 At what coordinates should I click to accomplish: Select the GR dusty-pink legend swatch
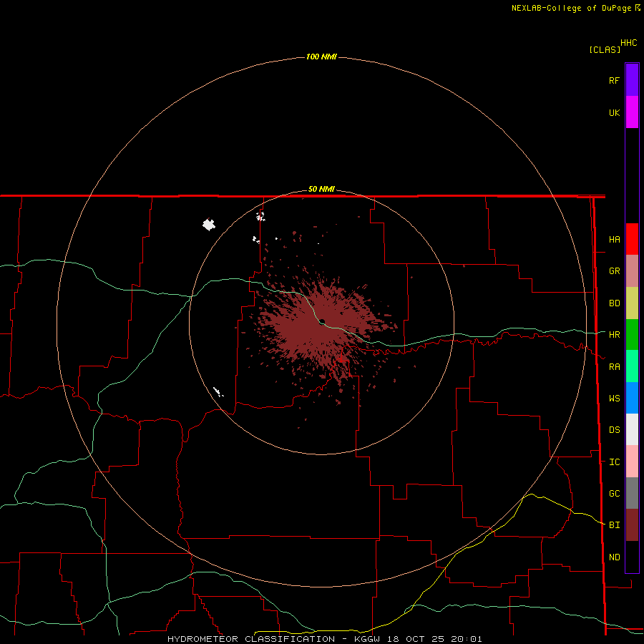[x=632, y=271]
